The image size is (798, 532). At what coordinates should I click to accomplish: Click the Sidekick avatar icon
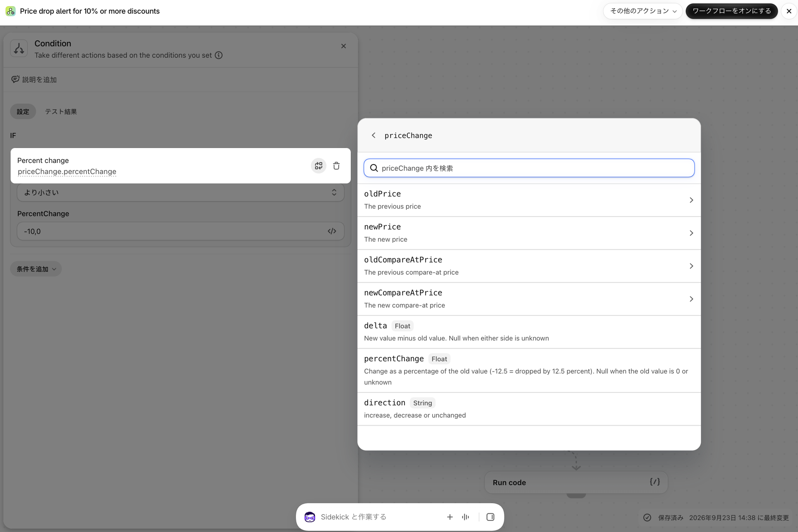coord(310,517)
